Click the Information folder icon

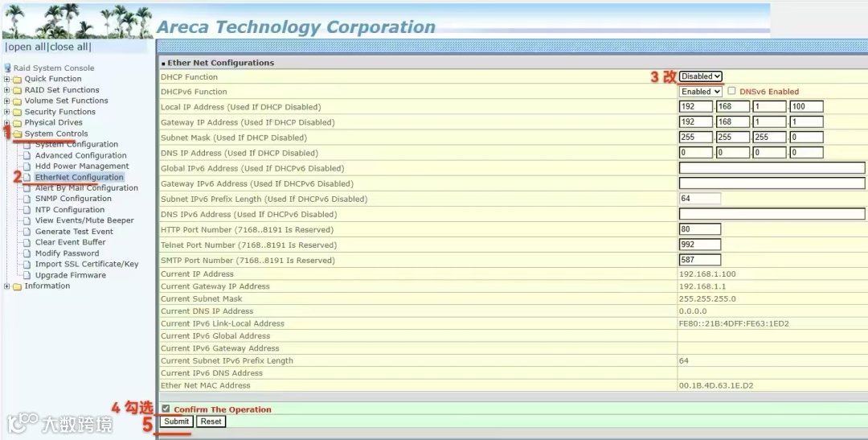17,286
